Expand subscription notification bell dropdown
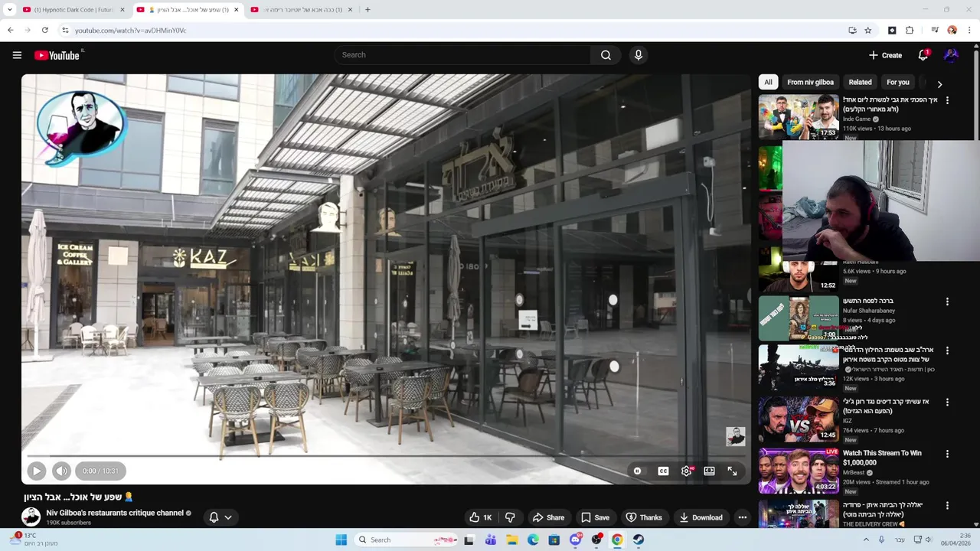Image resolution: width=980 pixels, height=551 pixels. coord(220,517)
